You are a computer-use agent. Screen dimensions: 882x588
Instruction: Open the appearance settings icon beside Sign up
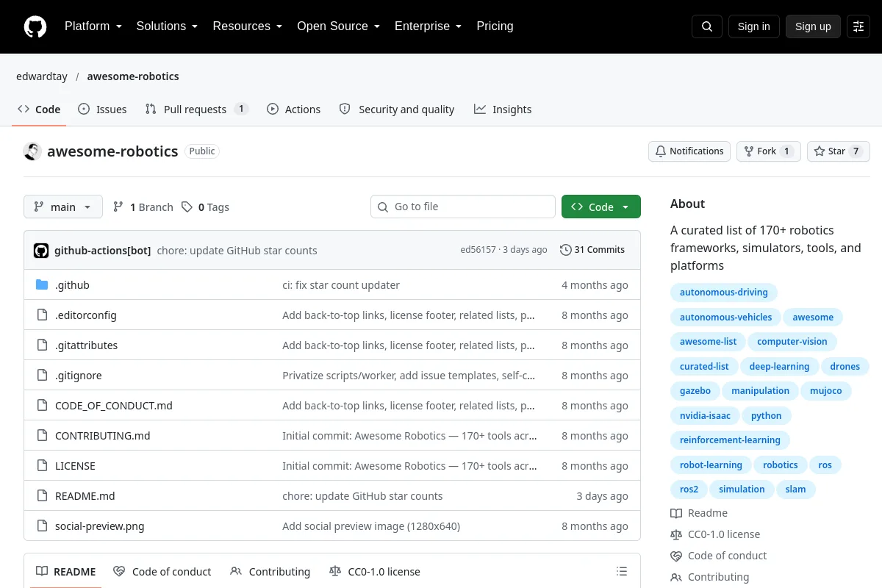858,26
